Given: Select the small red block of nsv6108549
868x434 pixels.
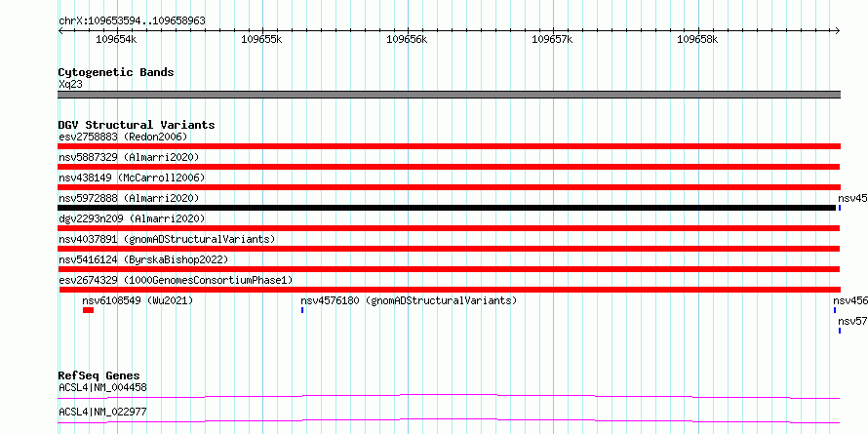Looking at the screenshot, I should (88, 310).
